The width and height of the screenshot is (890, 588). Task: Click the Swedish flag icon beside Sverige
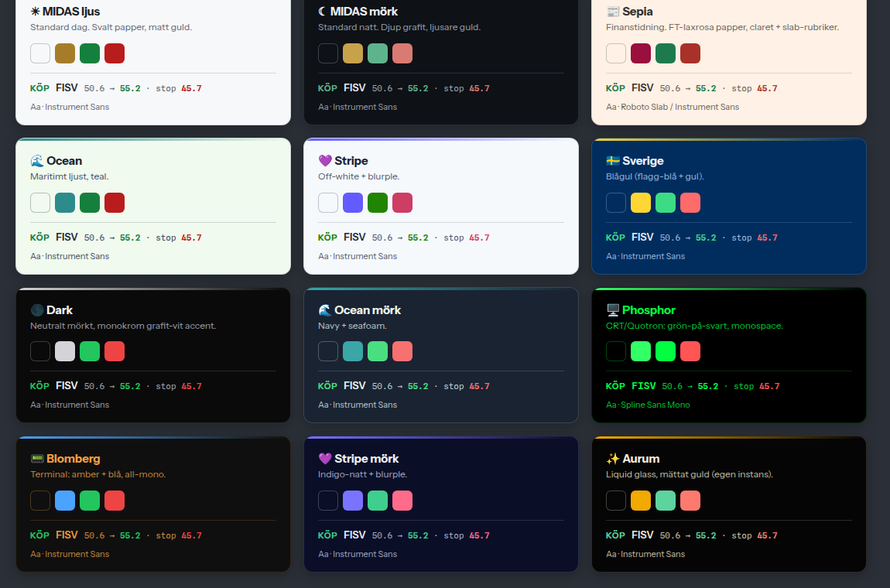(x=612, y=161)
